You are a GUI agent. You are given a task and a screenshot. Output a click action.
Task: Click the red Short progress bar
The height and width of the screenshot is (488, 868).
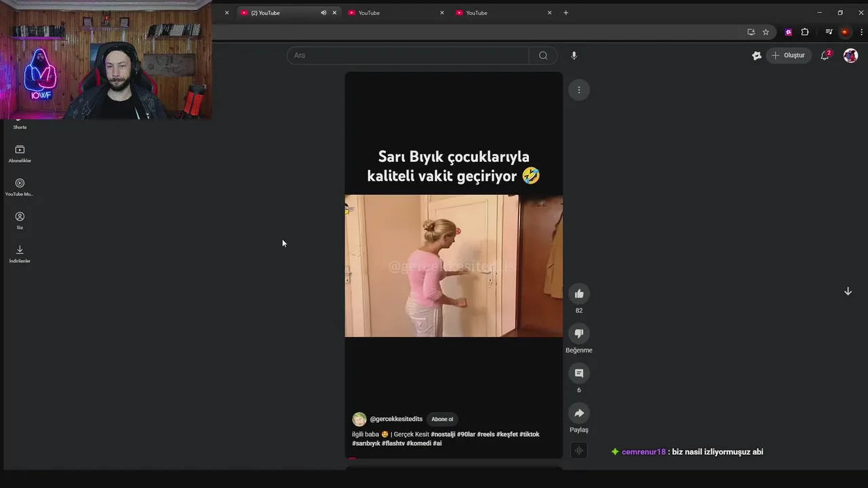tap(352, 458)
